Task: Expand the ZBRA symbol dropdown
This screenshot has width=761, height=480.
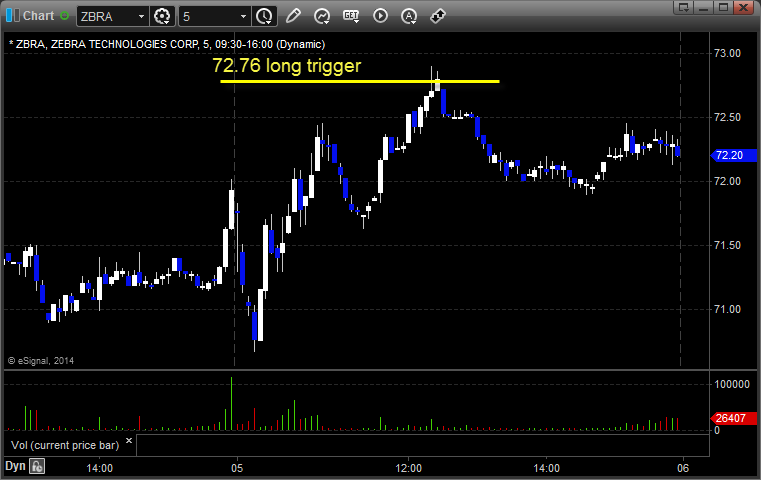Action: (x=141, y=17)
